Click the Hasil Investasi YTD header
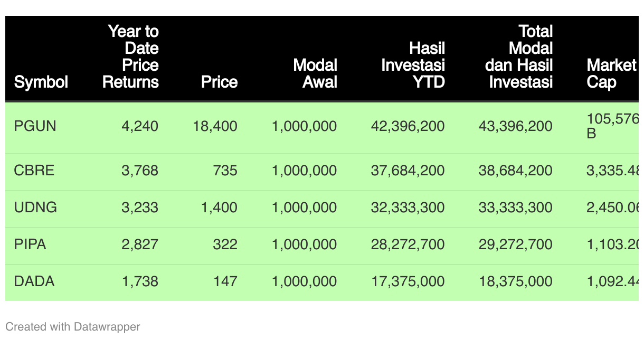Image resolution: width=644 pixels, height=339 pixels. [x=413, y=65]
